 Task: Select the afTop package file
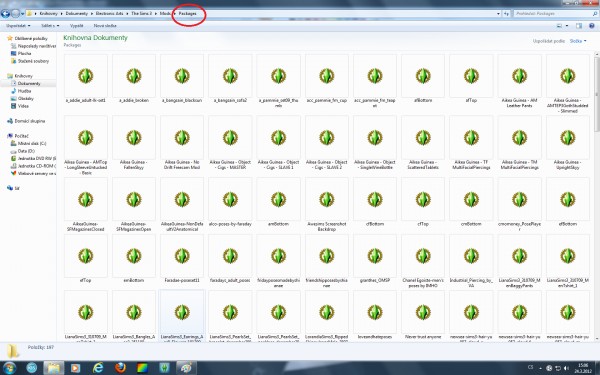coord(471,79)
